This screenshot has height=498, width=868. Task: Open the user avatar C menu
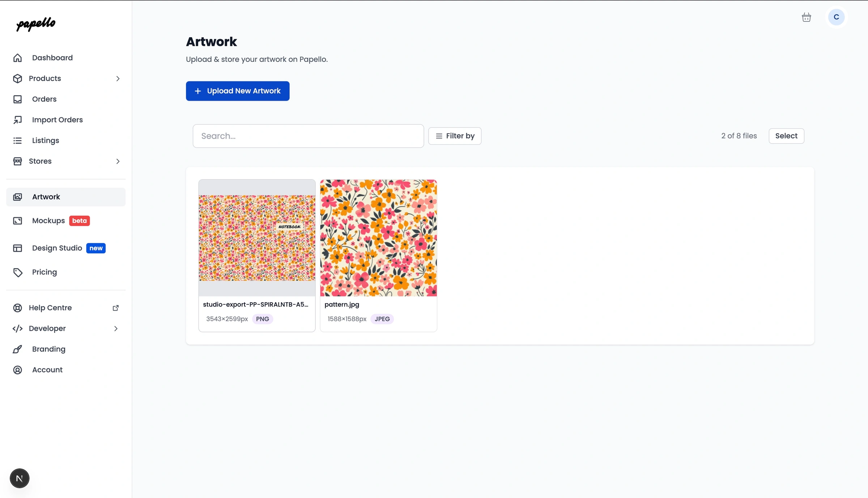coord(836,17)
